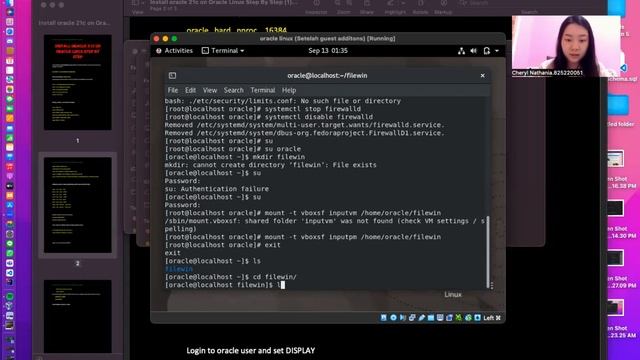This screenshot has width=640, height=360.
Task: Click the terminal vertical scrollbar
Action: pyautogui.click(x=487, y=252)
